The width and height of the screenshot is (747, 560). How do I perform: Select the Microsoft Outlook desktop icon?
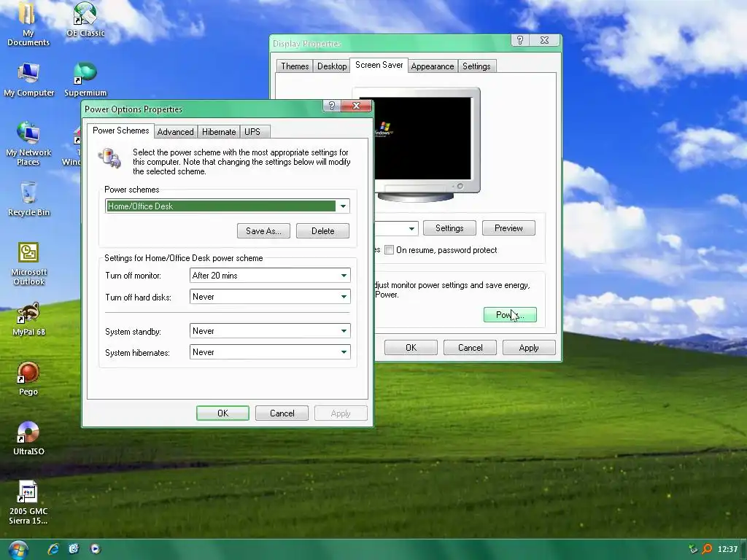pos(28,263)
